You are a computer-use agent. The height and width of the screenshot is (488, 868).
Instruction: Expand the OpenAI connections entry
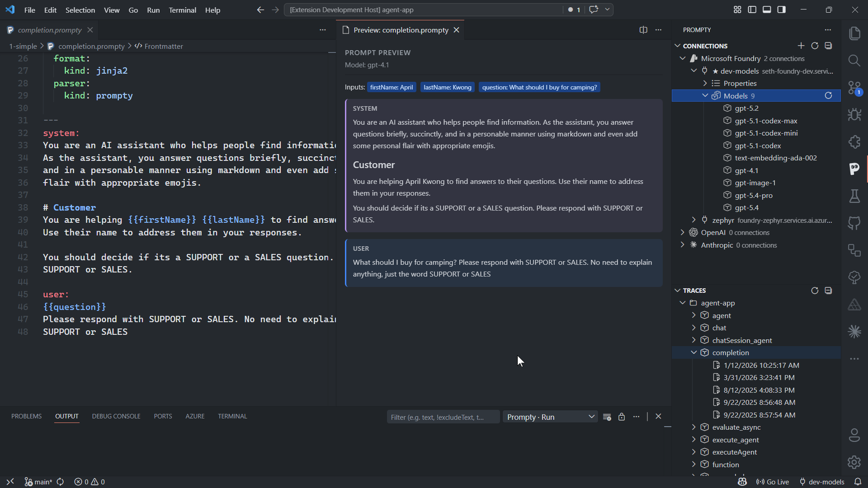(683, 232)
